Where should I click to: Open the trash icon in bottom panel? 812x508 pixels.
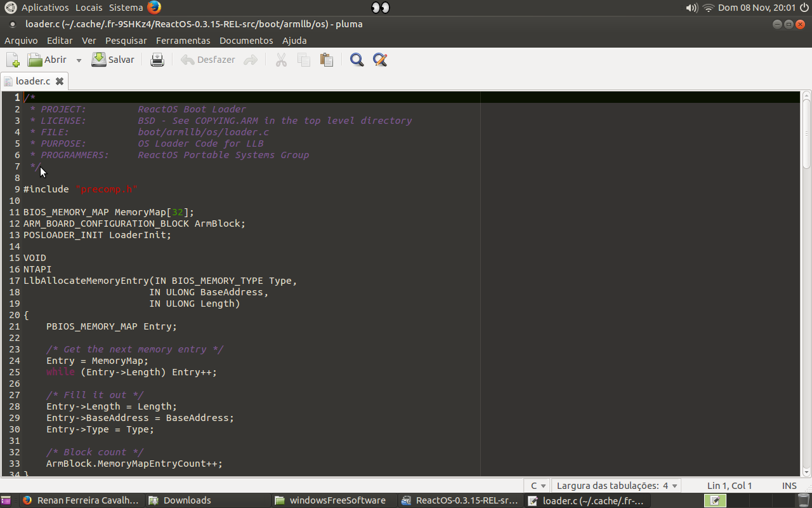click(803, 500)
